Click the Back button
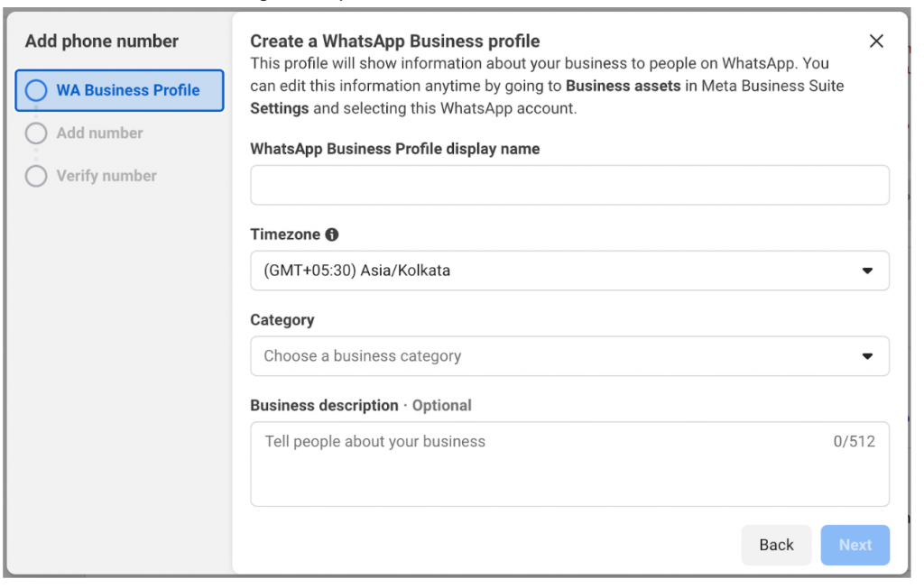Image resolution: width=924 pixels, height=588 pixels. point(776,545)
